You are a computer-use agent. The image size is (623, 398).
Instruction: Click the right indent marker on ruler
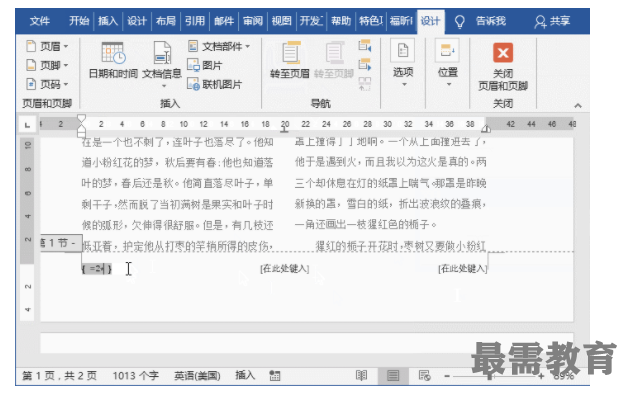[x=486, y=129]
